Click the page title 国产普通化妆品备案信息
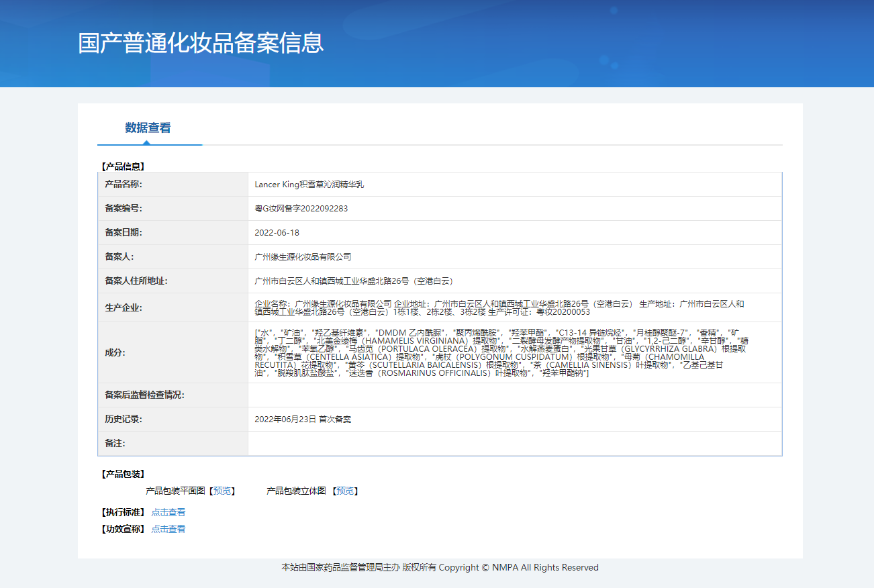The image size is (874, 588). coord(201,42)
